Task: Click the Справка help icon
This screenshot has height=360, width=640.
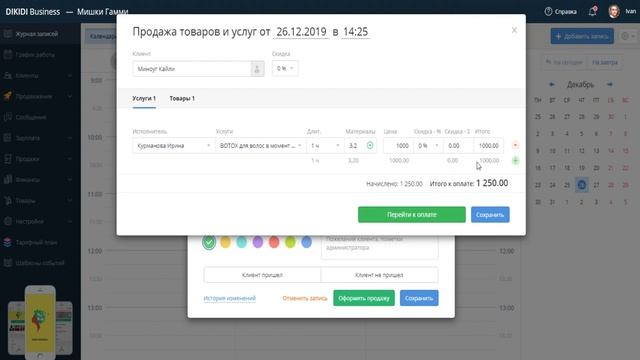Action: point(548,11)
